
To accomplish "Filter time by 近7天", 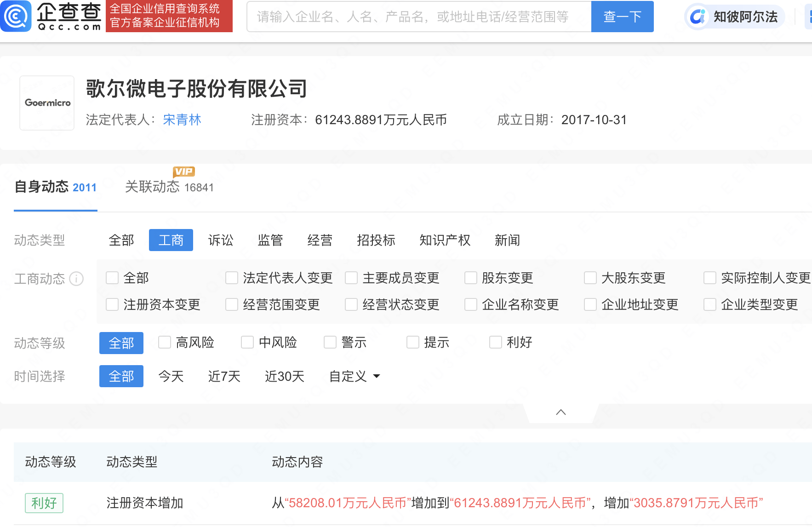I will coord(224,376).
